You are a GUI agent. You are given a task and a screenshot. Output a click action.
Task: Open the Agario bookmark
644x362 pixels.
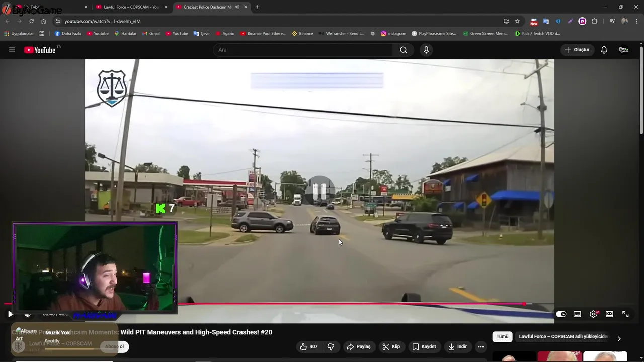pos(225,34)
